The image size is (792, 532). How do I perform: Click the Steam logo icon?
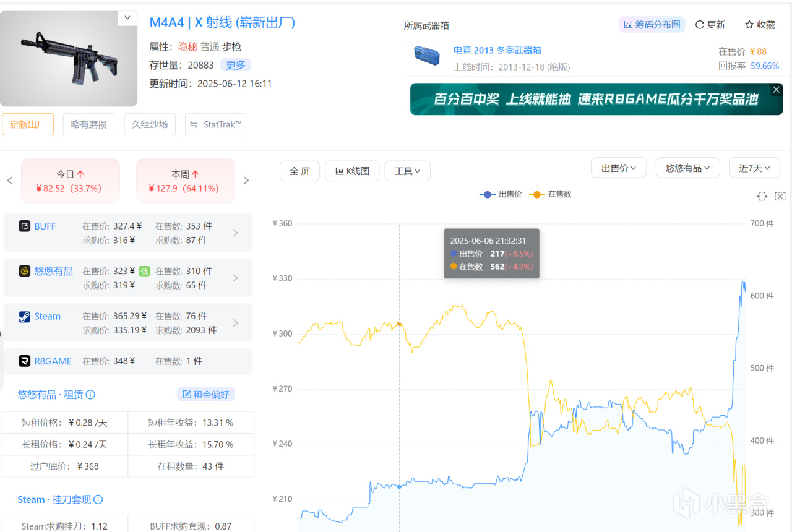[24, 317]
